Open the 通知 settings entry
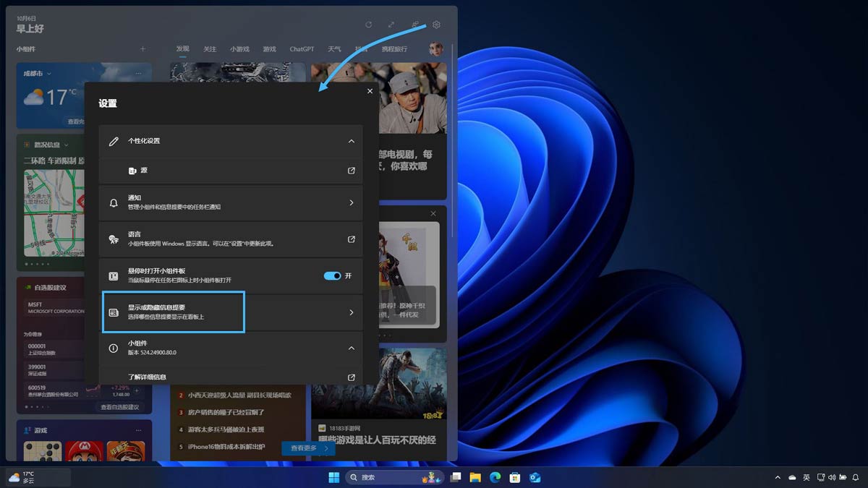The height and width of the screenshot is (488, 868). click(231, 202)
